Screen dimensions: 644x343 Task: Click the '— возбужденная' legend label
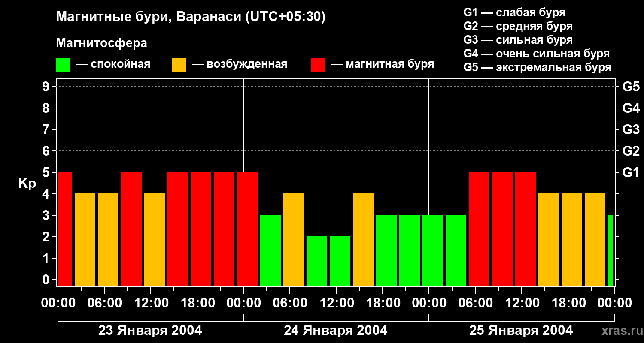pyautogui.click(x=240, y=64)
